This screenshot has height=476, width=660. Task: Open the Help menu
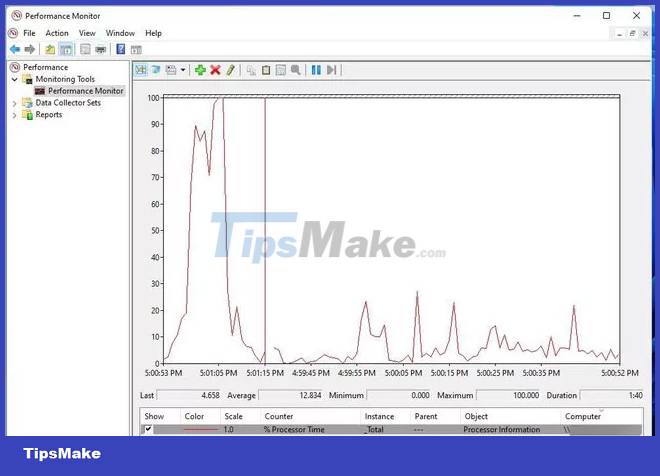pyautogui.click(x=153, y=33)
